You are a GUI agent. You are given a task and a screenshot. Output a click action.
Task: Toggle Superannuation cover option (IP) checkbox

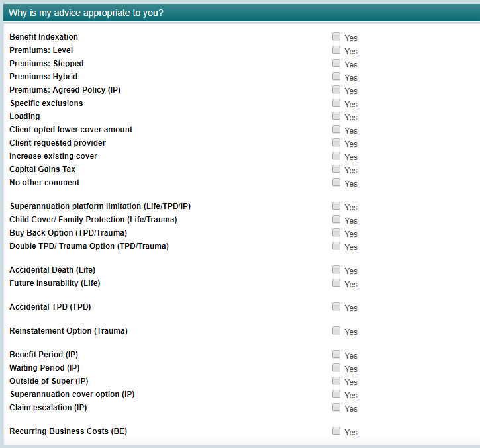click(x=336, y=394)
